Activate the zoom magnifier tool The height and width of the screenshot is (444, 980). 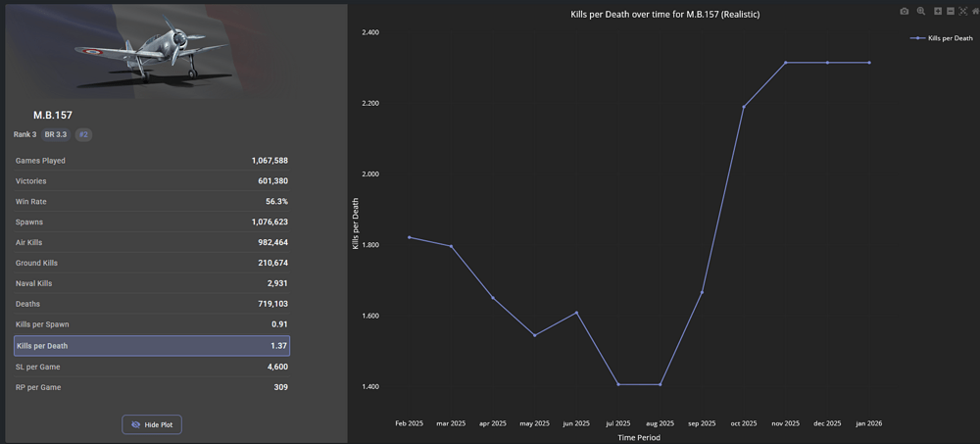point(921,12)
